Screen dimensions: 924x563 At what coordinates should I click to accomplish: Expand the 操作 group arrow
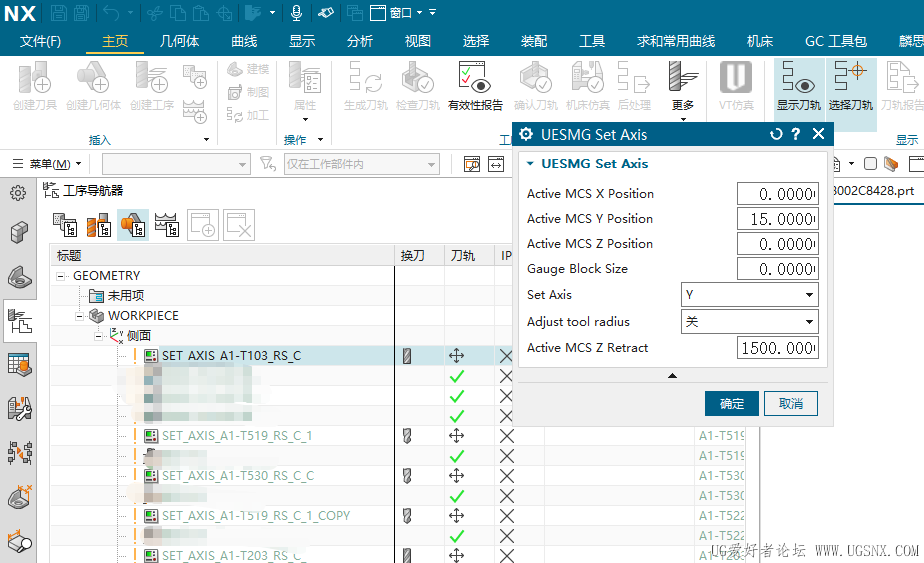[321, 140]
